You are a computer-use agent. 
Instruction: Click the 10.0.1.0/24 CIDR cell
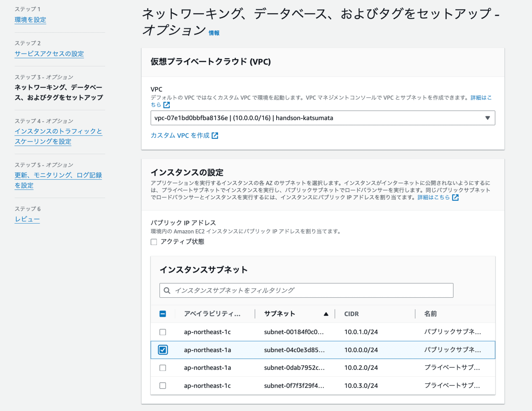click(x=361, y=332)
